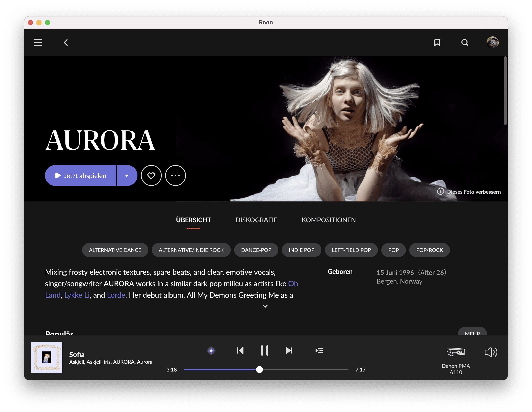Open the bookmarks icon
This screenshot has height=412, width=532.
437,42
